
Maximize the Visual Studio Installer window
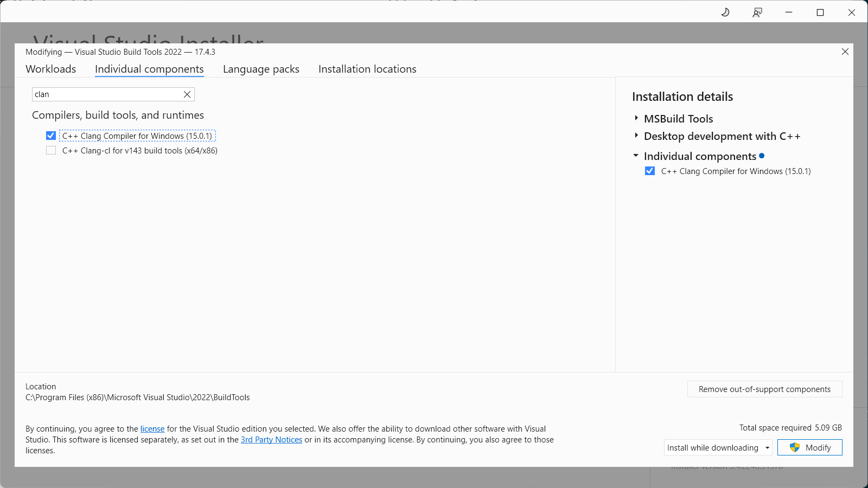coord(820,12)
